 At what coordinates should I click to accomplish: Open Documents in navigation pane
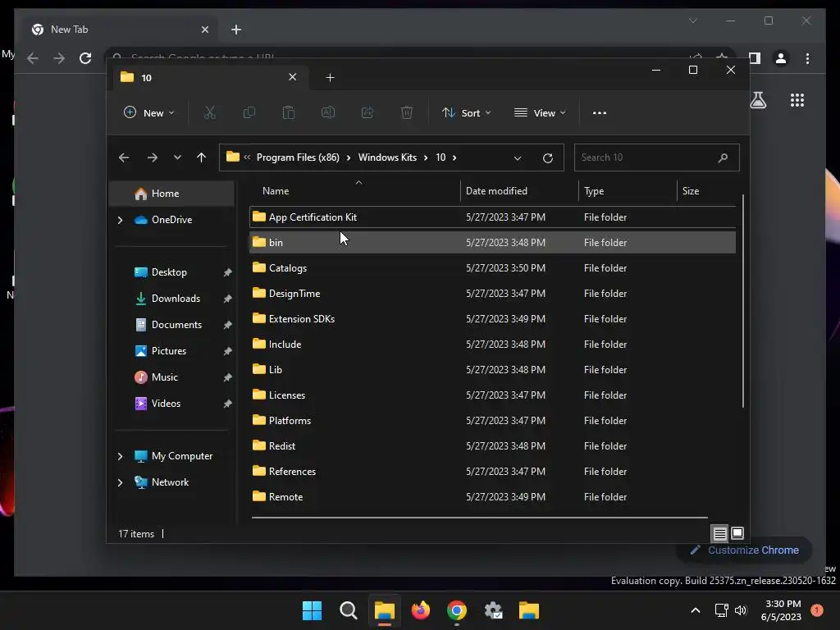(x=176, y=325)
